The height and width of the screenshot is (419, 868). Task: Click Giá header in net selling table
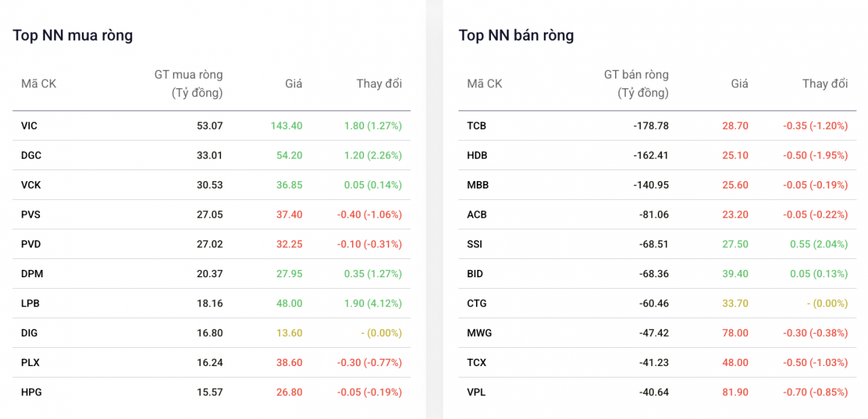(739, 83)
